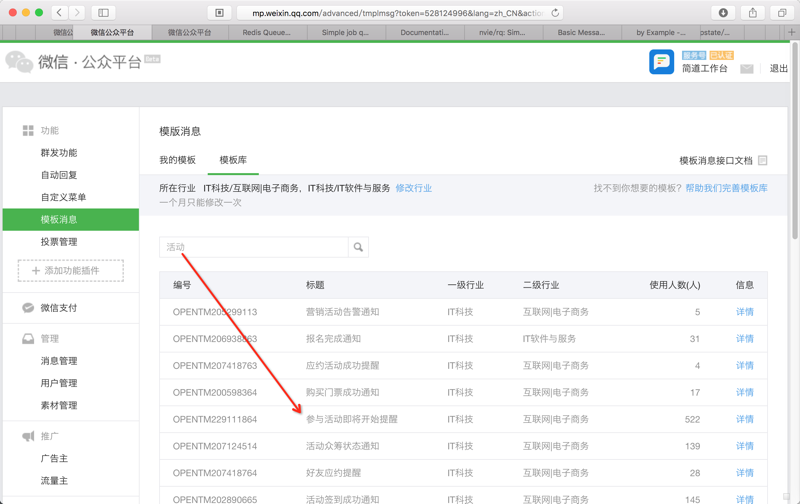Open the mail envelope icon in header
800x504 pixels.
pos(746,68)
